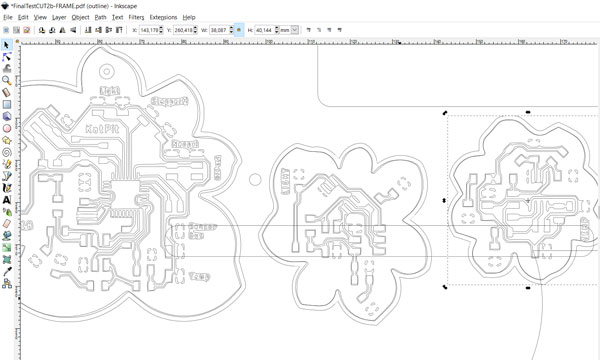Select the Text tool
This screenshot has width=600, height=360.
point(7,200)
